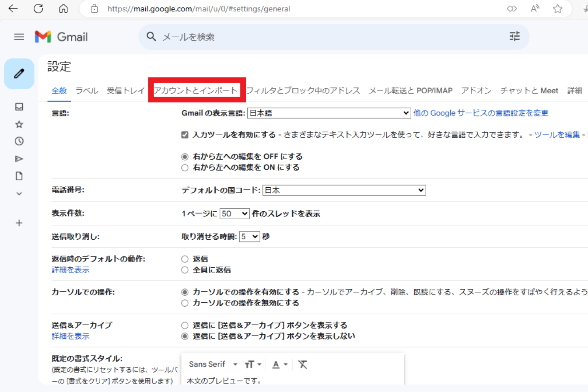Viewport: 588px width, 392px height.
Task: Open the 取り消せる時間 seconds dropdown
Action: (249, 237)
